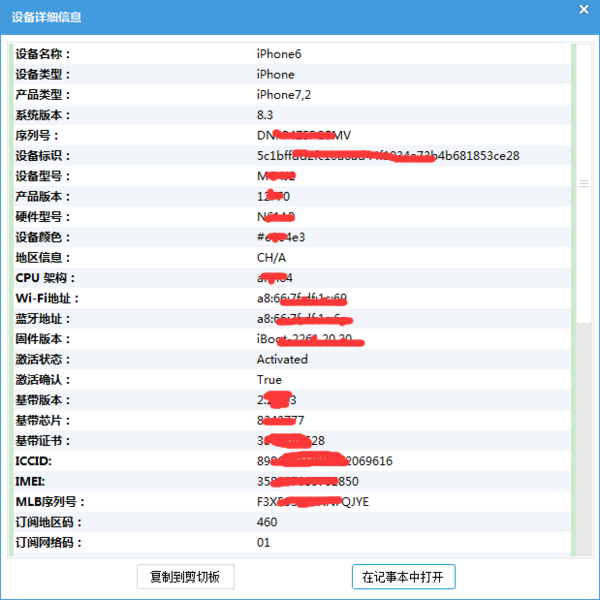Click the vertical scrollbar thumb grip
The width and height of the screenshot is (600, 600).
click(x=584, y=184)
